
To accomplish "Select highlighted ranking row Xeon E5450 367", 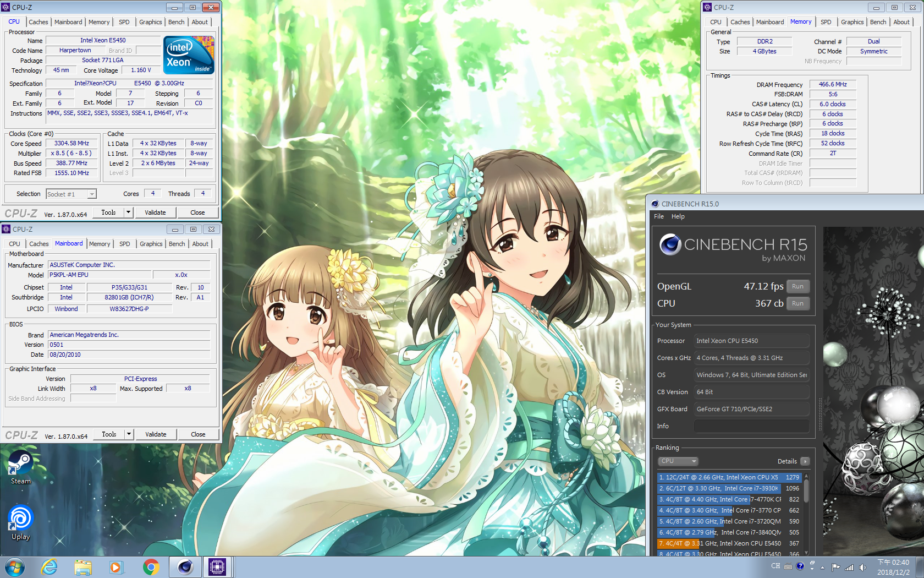I will (x=729, y=543).
